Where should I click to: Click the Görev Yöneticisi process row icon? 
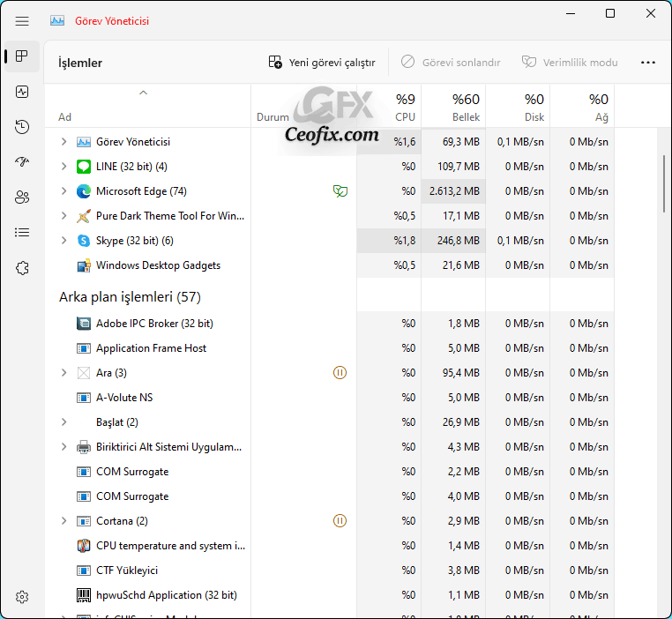84,142
